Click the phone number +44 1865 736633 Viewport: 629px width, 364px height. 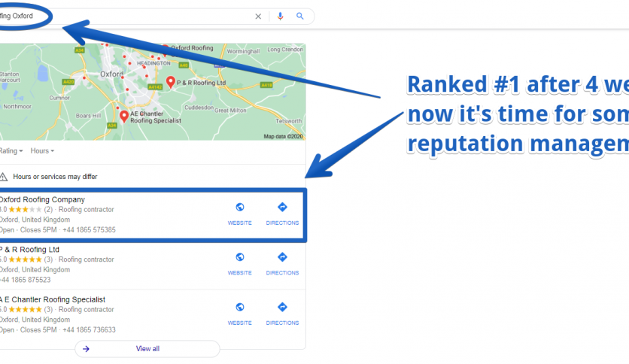coord(89,330)
